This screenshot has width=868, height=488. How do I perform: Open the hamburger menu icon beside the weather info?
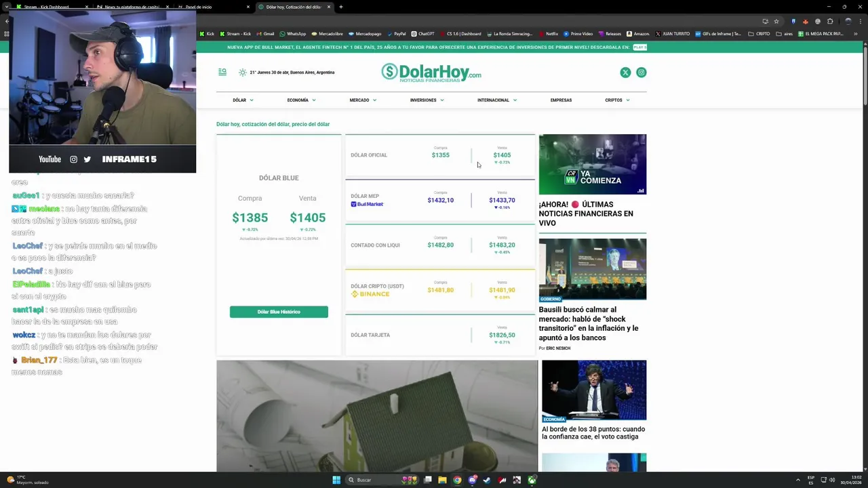[222, 72]
